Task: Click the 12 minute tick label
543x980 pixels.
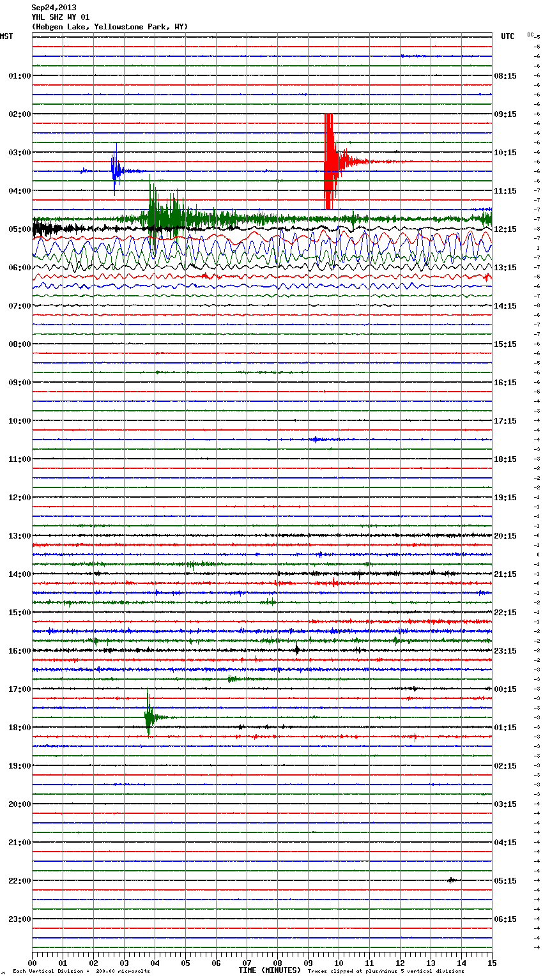Action: [x=400, y=963]
